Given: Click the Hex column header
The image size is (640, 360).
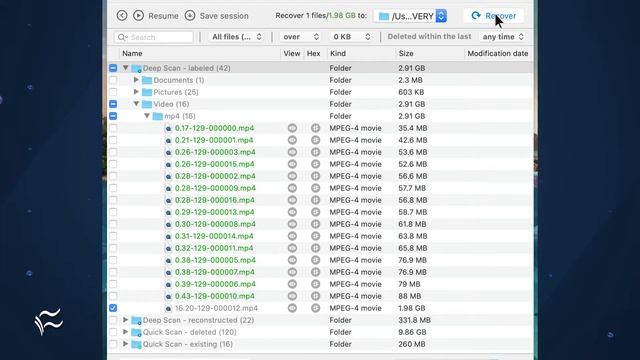Looking at the screenshot, I should click(x=313, y=53).
